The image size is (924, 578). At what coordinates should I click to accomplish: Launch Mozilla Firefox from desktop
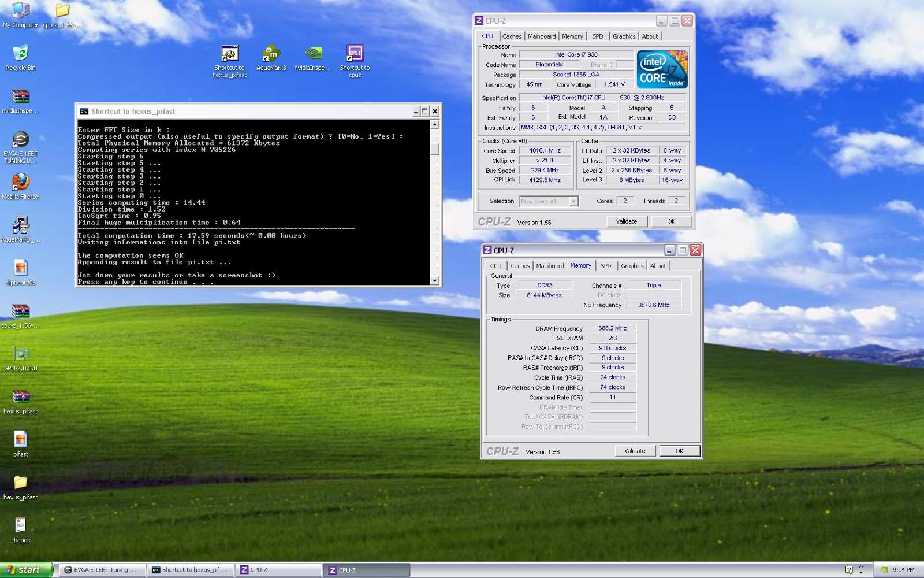(x=20, y=187)
